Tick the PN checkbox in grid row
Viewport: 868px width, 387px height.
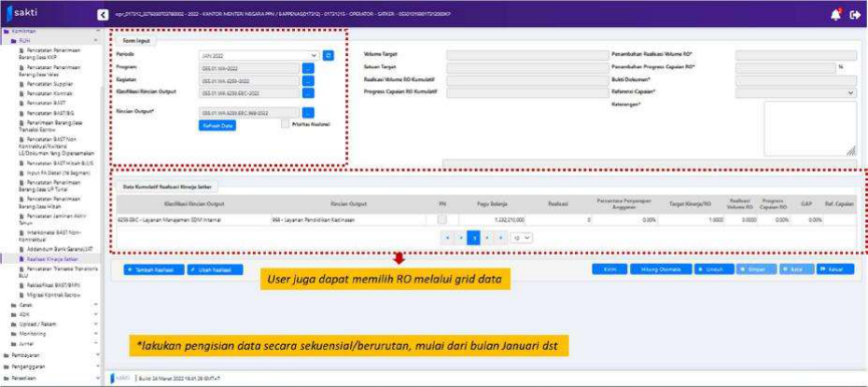442,219
